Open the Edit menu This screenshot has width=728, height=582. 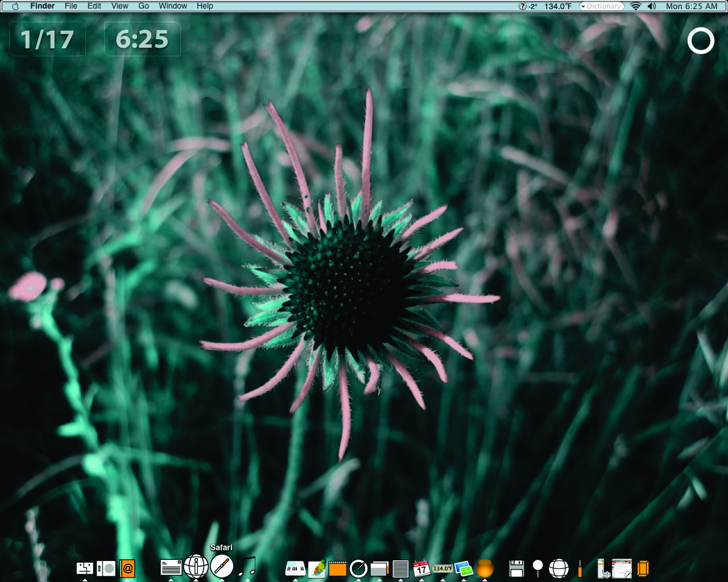pyautogui.click(x=94, y=6)
